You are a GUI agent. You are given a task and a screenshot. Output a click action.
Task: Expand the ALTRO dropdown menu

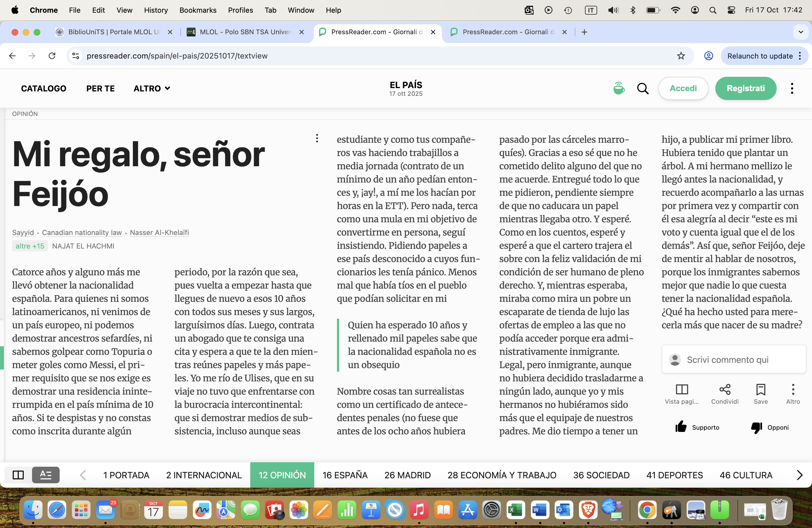point(152,88)
